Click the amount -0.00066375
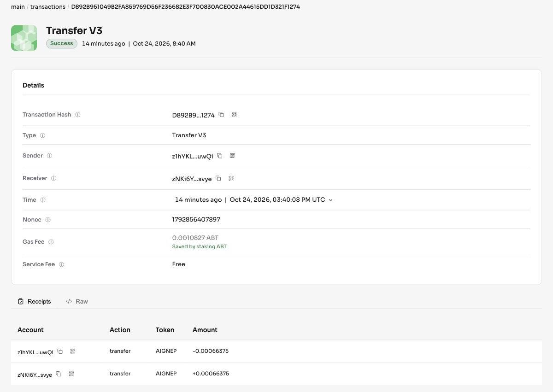553x392 pixels. pos(211,351)
